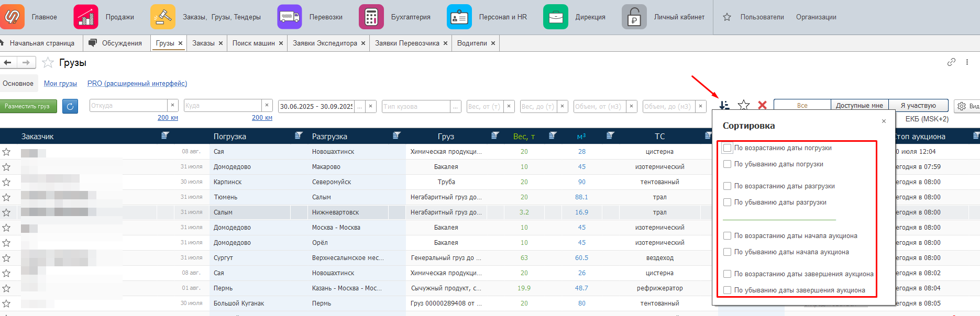Star the Большой Куганак row
This screenshot has height=316, width=980.
(x=6, y=303)
